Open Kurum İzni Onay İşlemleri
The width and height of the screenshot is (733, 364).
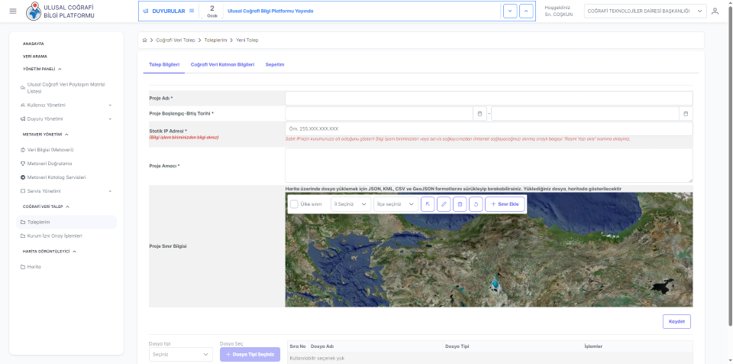pos(51,236)
